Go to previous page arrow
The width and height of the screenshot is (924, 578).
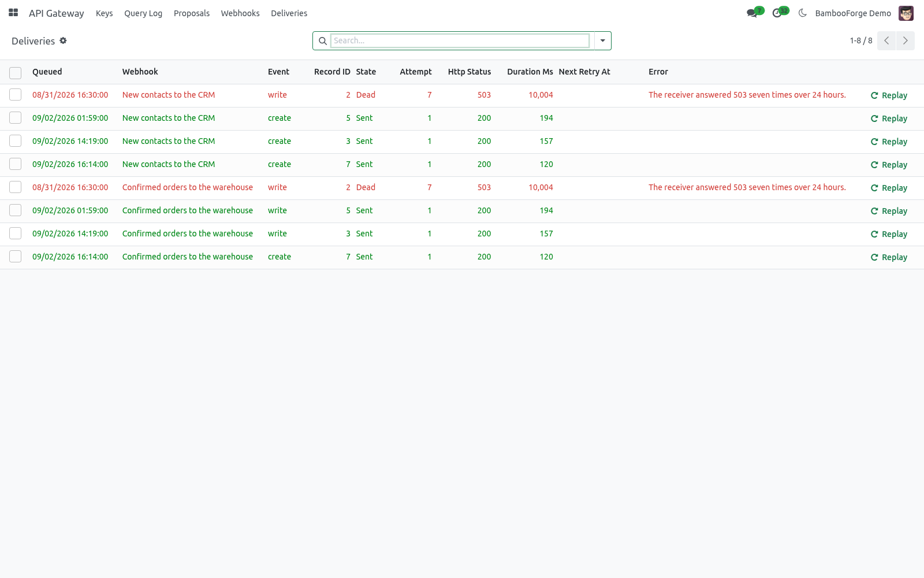click(x=886, y=40)
